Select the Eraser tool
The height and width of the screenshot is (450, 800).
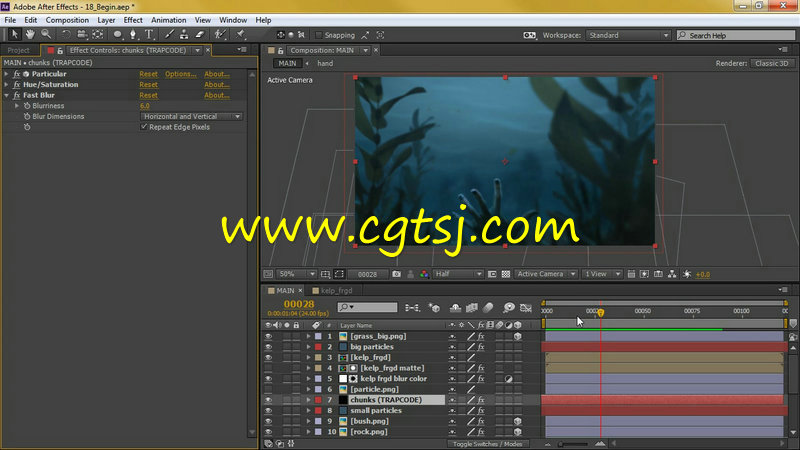click(200, 35)
